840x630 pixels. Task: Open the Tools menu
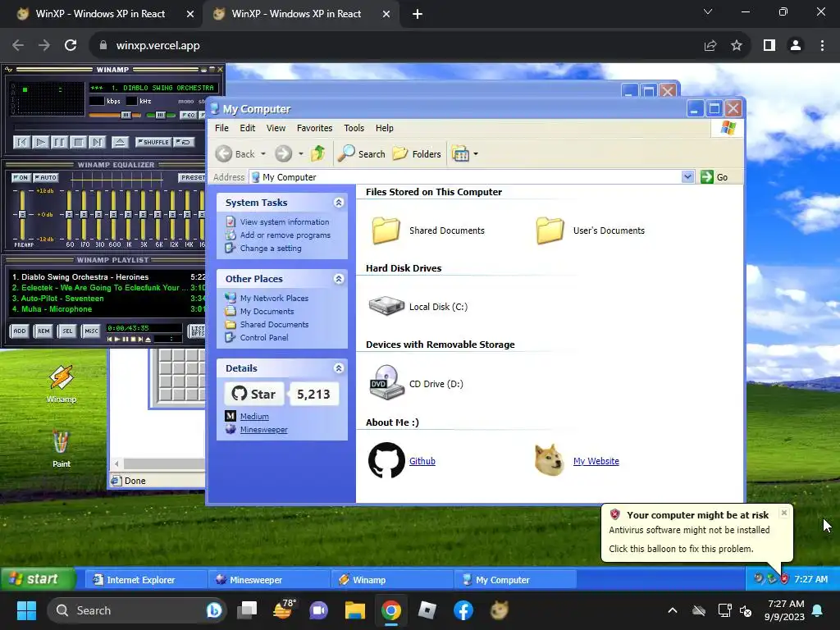click(x=354, y=128)
